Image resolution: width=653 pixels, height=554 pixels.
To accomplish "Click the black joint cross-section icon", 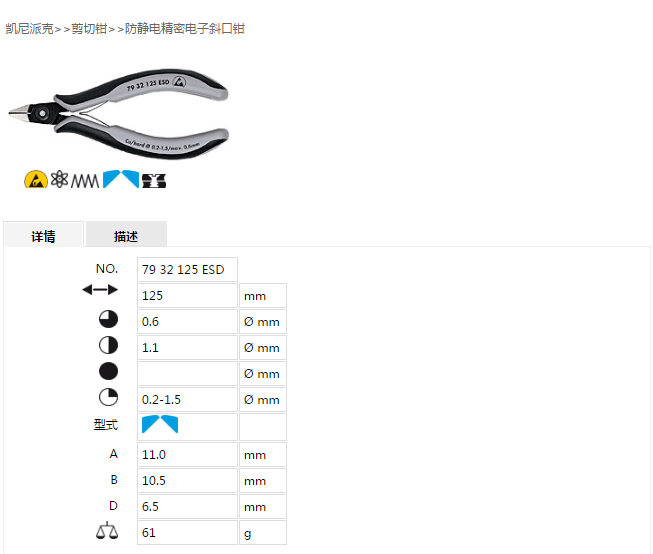I will [x=154, y=181].
